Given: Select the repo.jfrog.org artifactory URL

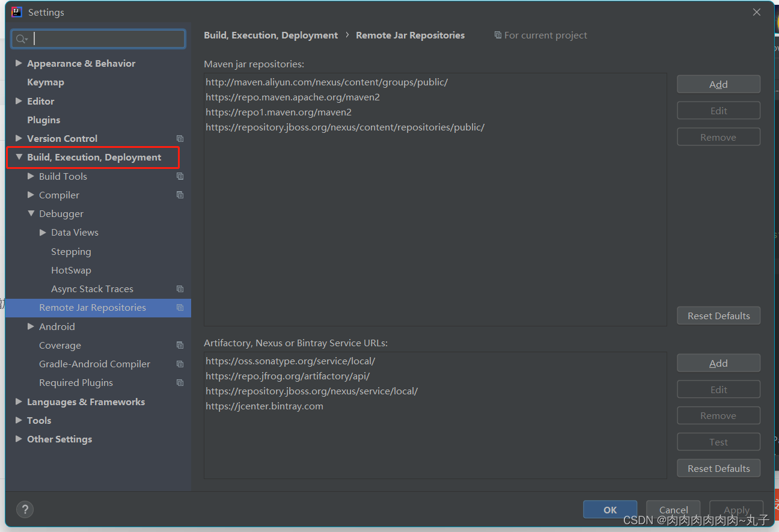Looking at the screenshot, I should click(x=287, y=376).
